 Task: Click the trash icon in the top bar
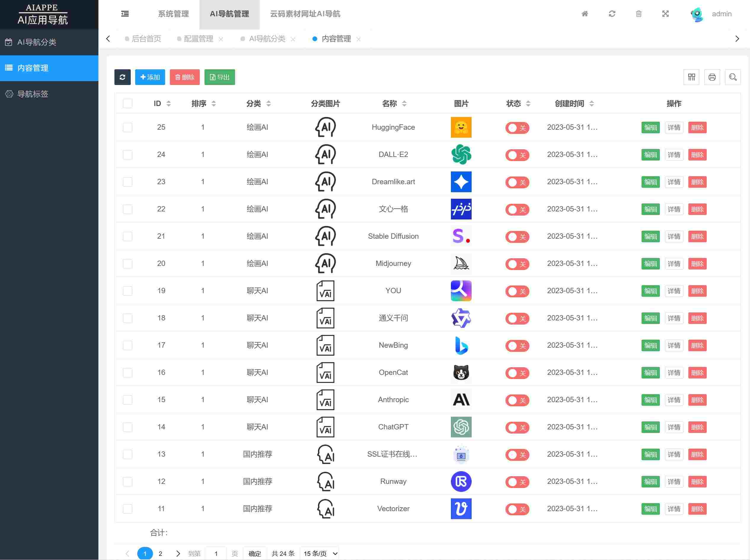[639, 14]
